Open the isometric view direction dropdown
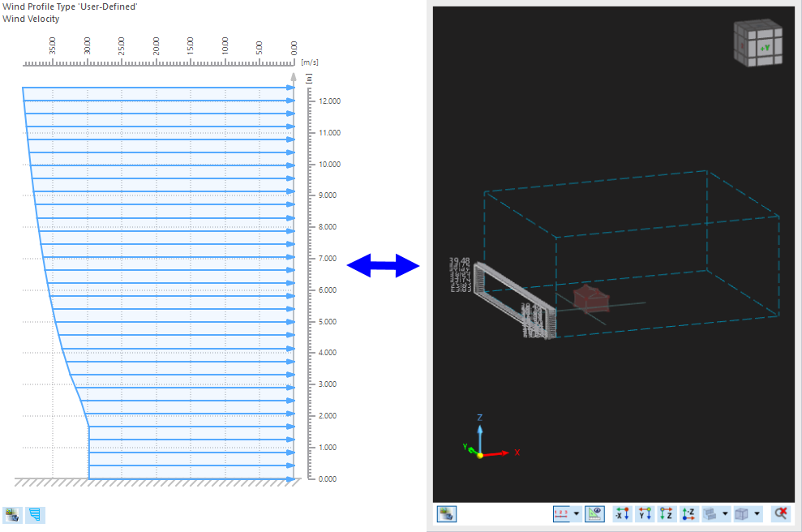The image size is (802, 532). point(723,513)
